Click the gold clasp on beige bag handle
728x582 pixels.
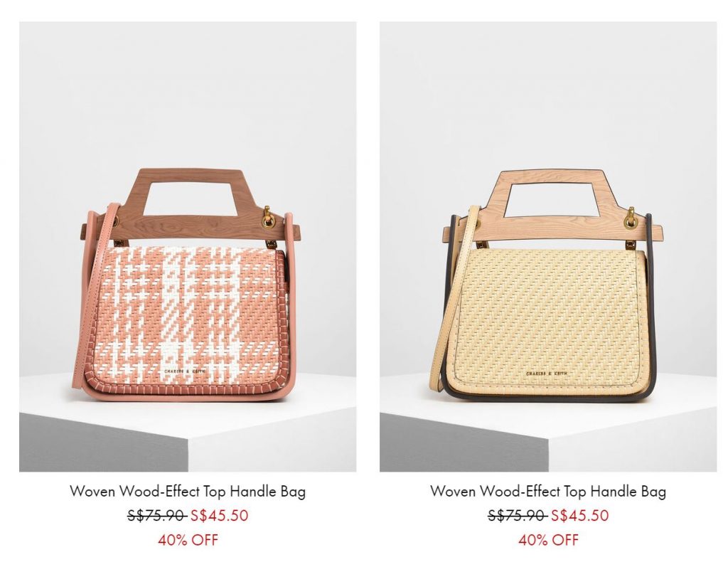click(630, 218)
